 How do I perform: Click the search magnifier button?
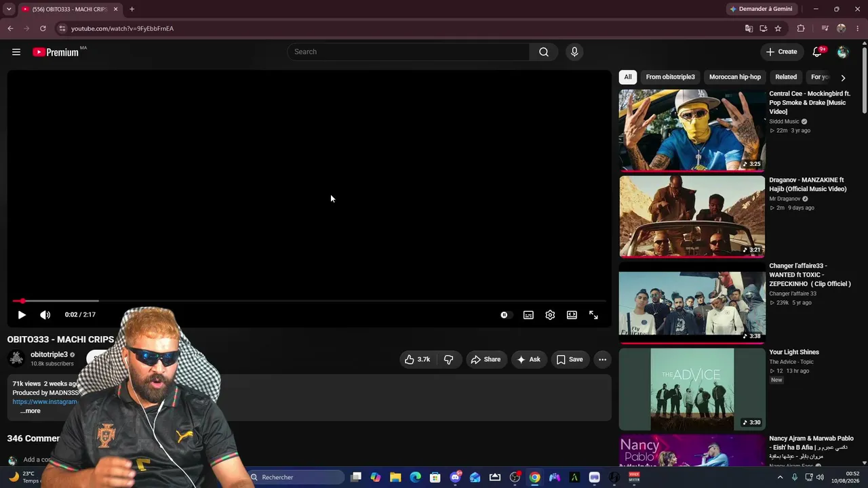coord(544,52)
